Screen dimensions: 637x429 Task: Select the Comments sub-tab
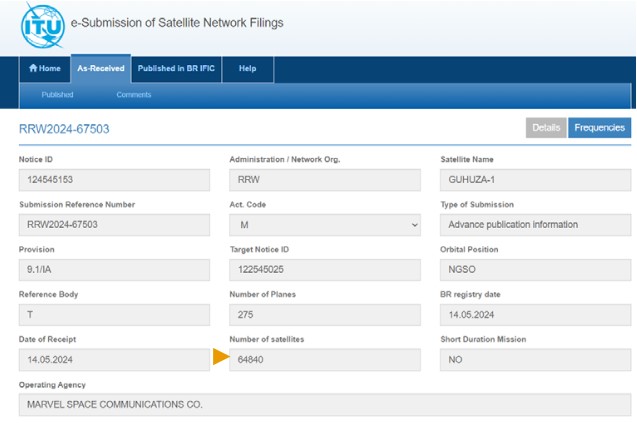click(x=133, y=95)
